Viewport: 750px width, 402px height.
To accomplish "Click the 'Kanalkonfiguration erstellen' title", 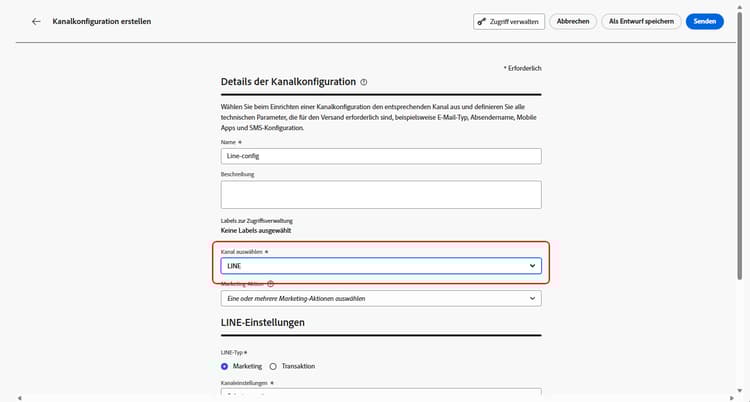I will [102, 22].
